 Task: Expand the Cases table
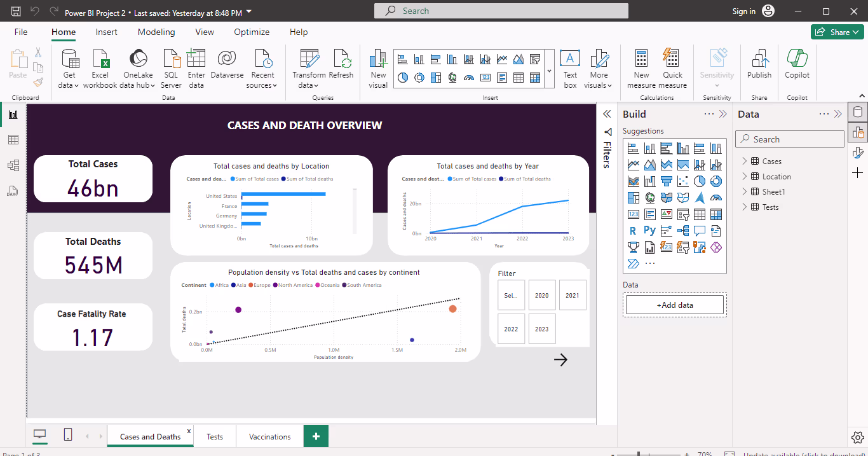click(x=745, y=161)
